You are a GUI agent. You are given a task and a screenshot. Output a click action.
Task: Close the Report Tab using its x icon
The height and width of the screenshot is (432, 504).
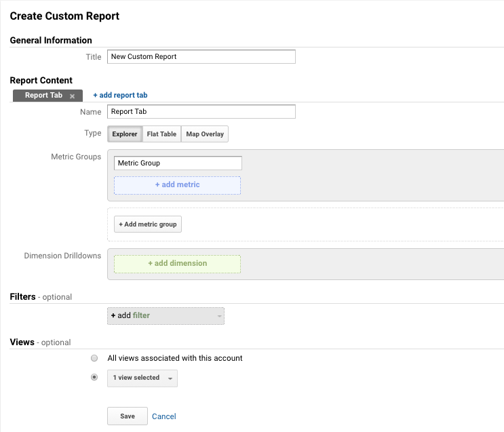[72, 96]
